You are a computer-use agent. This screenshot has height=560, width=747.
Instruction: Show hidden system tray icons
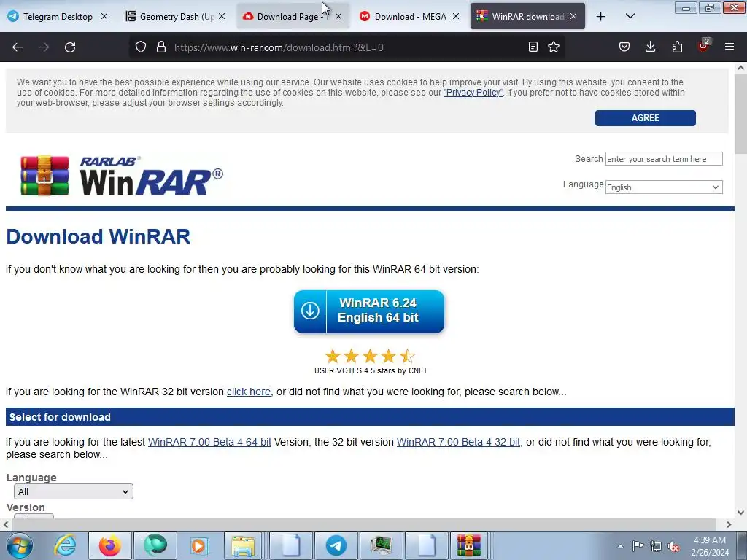pos(620,546)
